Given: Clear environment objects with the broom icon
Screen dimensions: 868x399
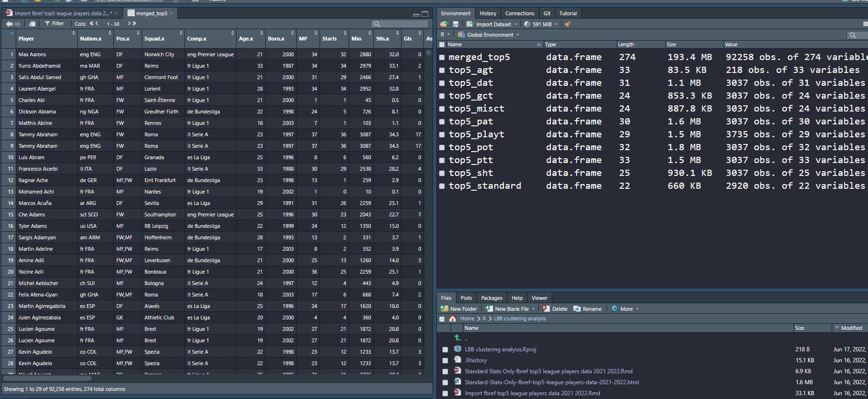Looking at the screenshot, I should 568,24.
